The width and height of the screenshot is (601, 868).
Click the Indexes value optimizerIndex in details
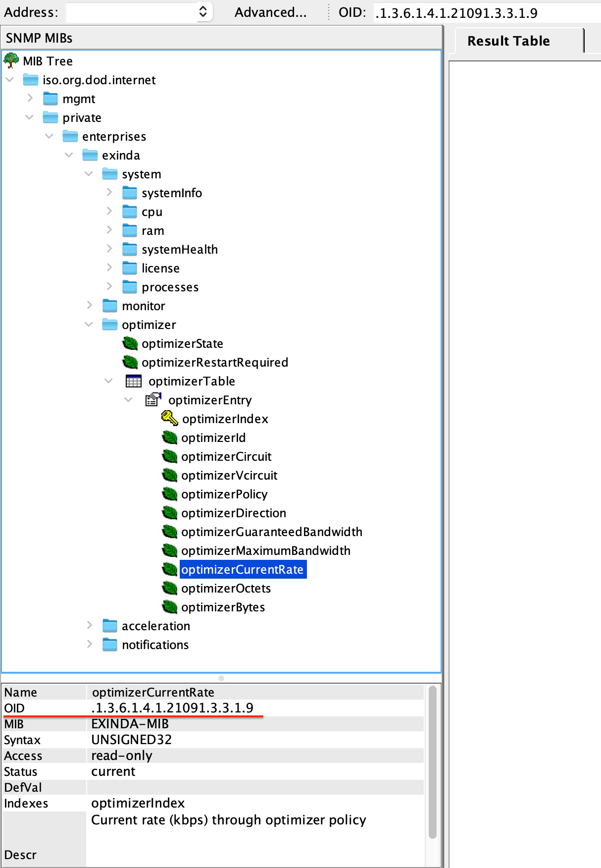[x=138, y=803]
